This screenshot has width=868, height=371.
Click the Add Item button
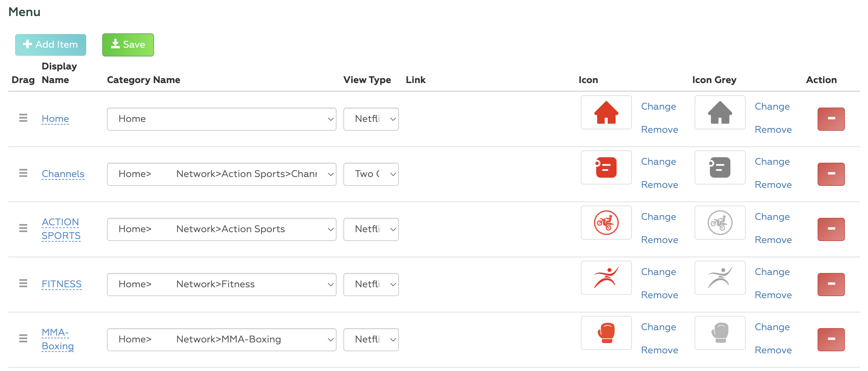point(50,45)
